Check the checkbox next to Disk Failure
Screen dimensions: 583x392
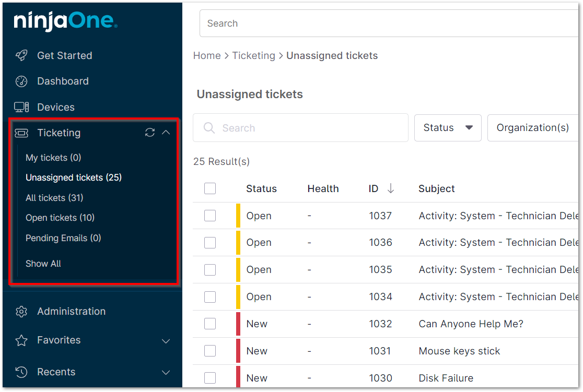coord(209,377)
